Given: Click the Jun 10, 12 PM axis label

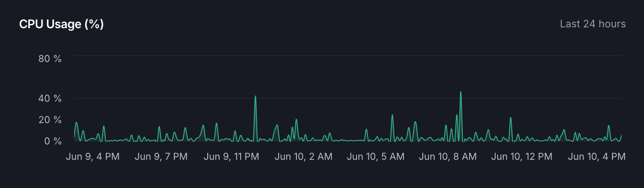Looking at the screenshot, I should 522,157.
